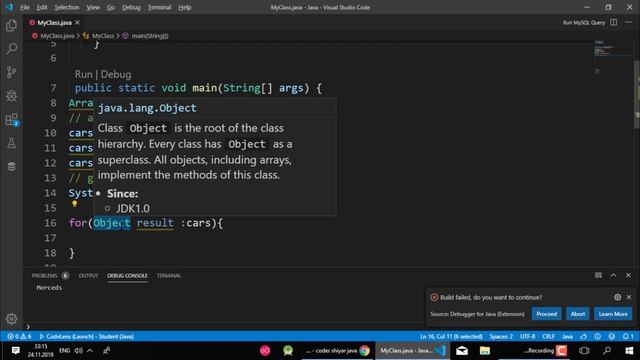Switch to the Problems panel tab
Viewport: 640px width, 360px height.
coord(50,276)
